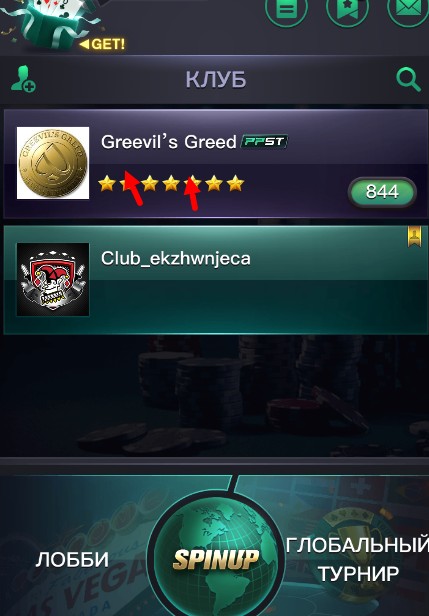Click the first gold star rating

[x=107, y=183]
